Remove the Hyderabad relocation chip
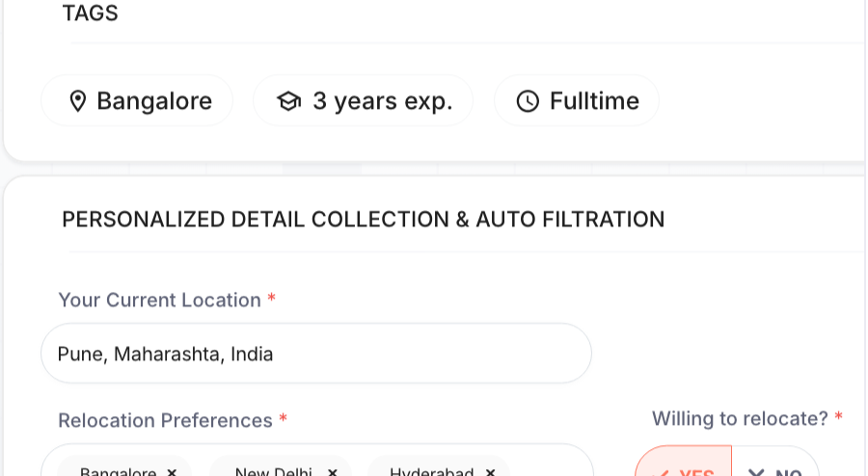The image size is (868, 476). pos(490,472)
